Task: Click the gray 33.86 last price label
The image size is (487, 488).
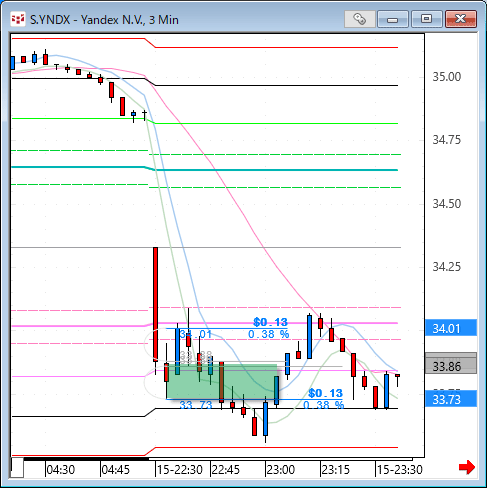Action: 451,366
